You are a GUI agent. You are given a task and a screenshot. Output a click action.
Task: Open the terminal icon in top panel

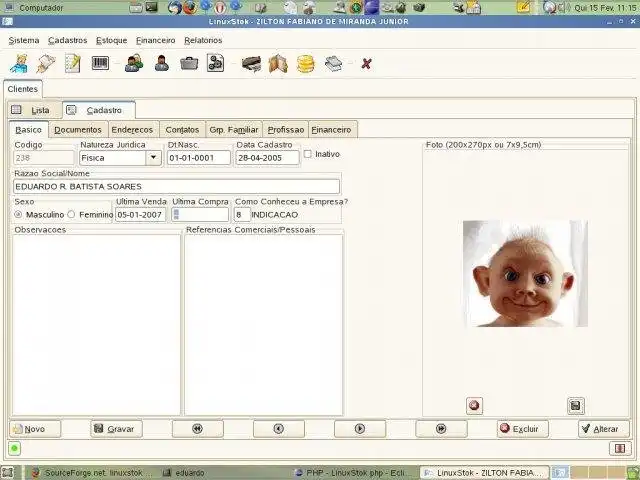pyautogui.click(x=151, y=7)
